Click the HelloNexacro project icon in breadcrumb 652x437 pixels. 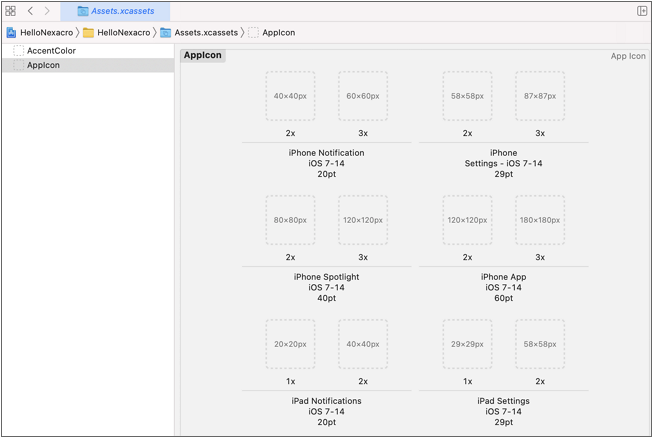pos(11,33)
